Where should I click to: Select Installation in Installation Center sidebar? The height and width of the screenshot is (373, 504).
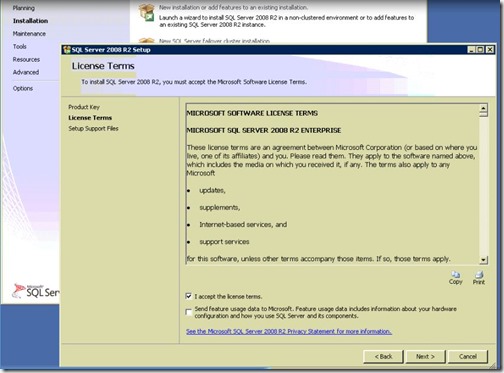(30, 21)
